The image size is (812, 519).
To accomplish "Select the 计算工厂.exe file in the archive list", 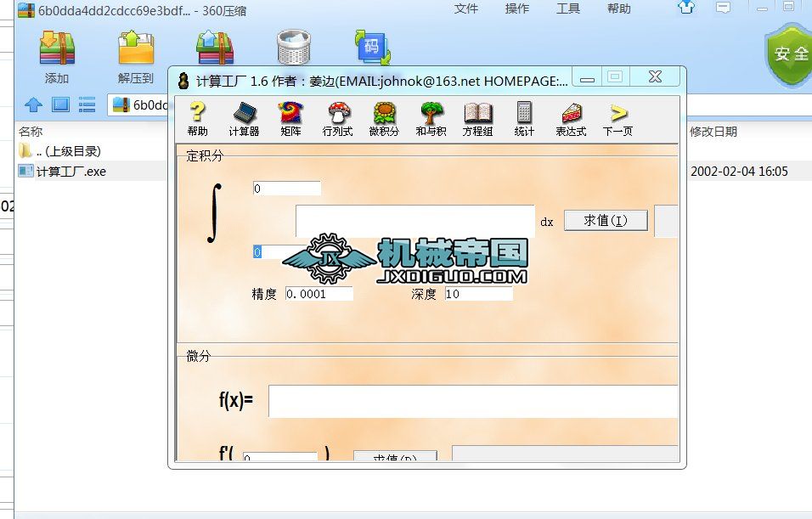I will 71,172.
